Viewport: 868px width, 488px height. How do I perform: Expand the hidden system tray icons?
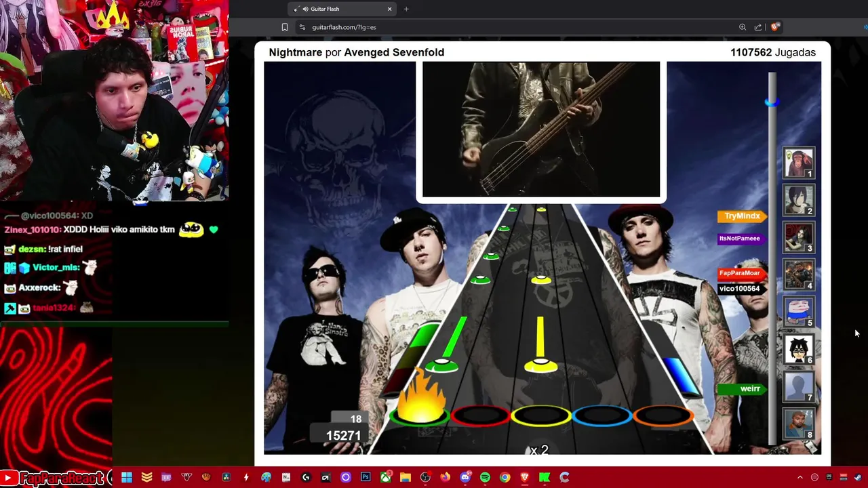click(800, 477)
